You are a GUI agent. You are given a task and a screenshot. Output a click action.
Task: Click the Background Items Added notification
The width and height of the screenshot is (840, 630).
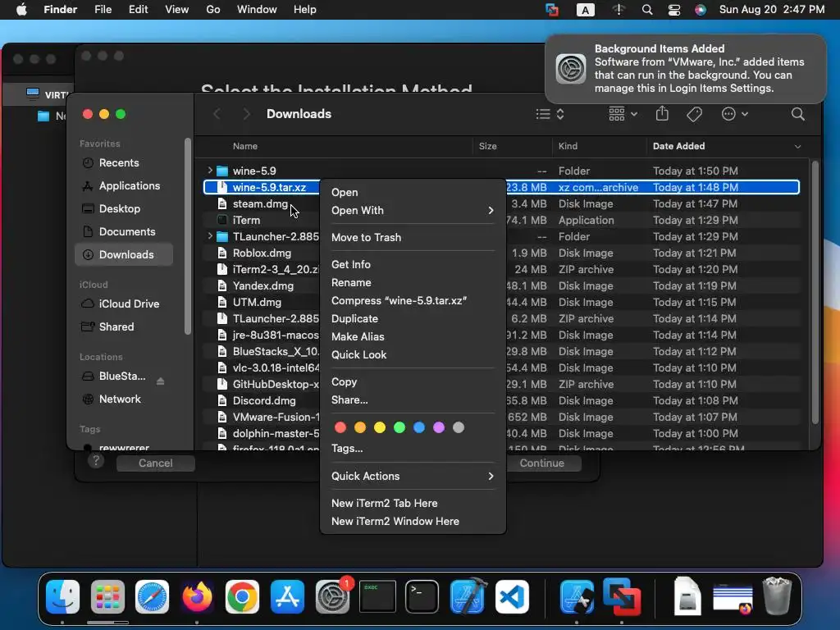[x=686, y=69]
